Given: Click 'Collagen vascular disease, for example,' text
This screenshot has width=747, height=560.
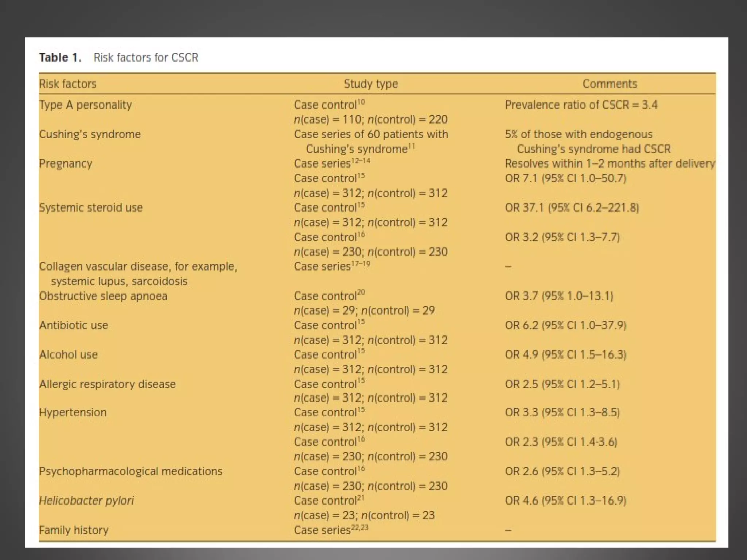Looking at the screenshot, I should point(138,267).
